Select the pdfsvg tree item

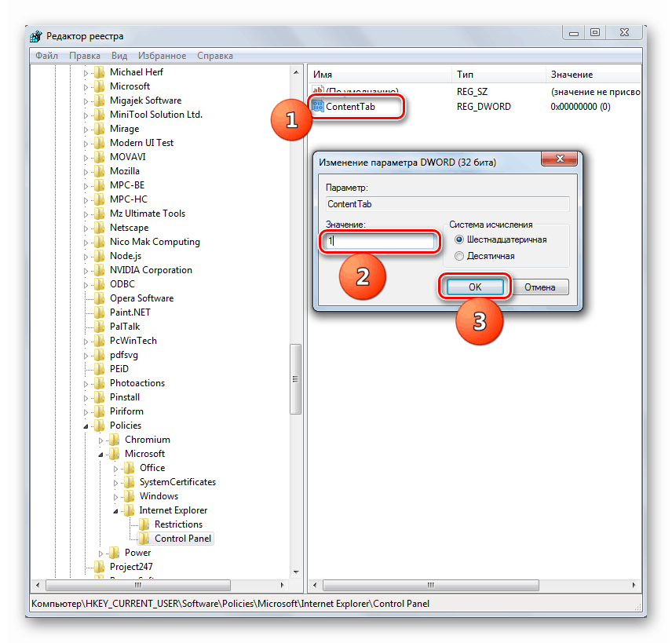(x=124, y=355)
